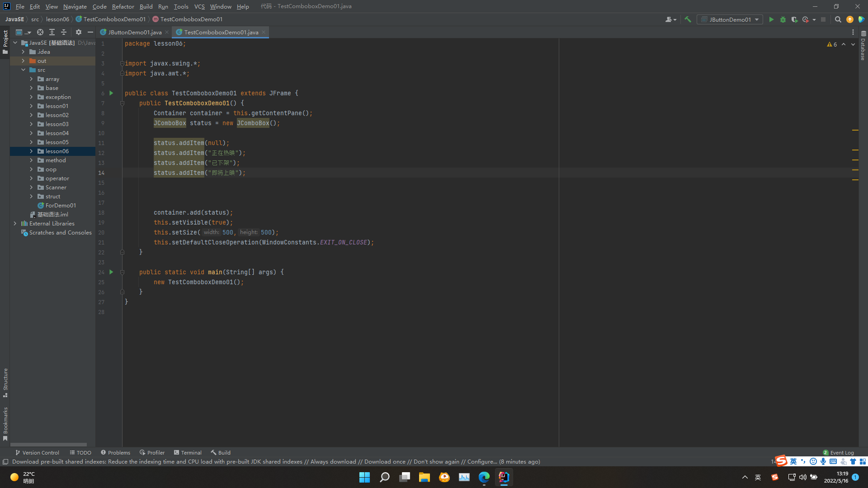868x488 pixels.
Task: Collapse the src folder node
Action: (x=23, y=70)
